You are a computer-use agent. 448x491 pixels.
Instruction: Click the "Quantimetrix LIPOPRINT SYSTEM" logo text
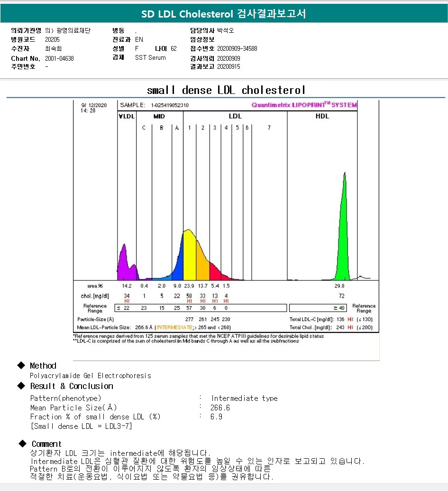pyautogui.click(x=304, y=105)
